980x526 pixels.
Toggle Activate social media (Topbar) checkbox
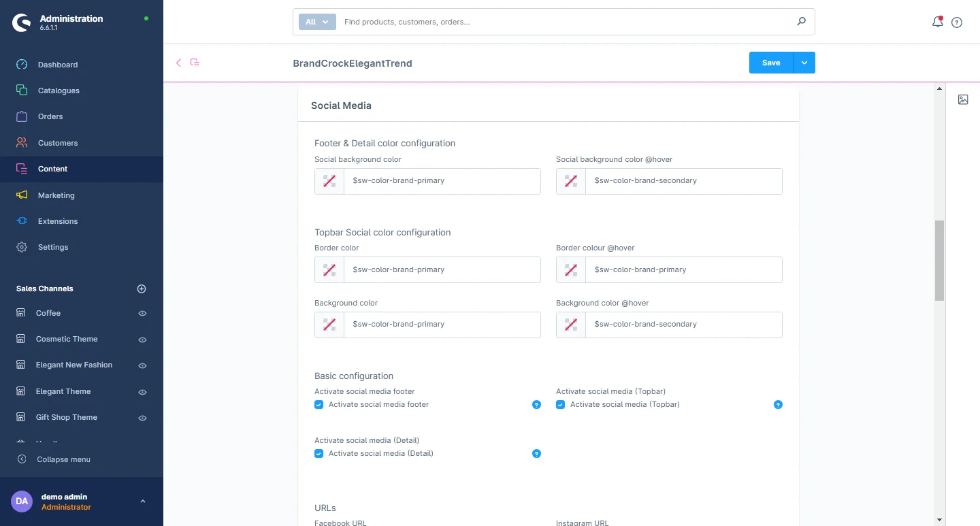(x=560, y=405)
